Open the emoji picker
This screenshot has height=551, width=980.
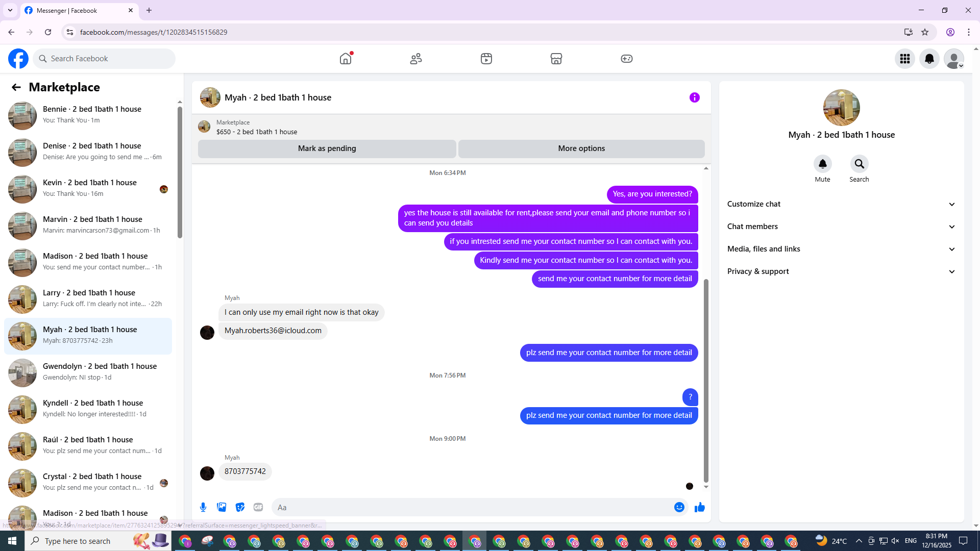point(679,507)
